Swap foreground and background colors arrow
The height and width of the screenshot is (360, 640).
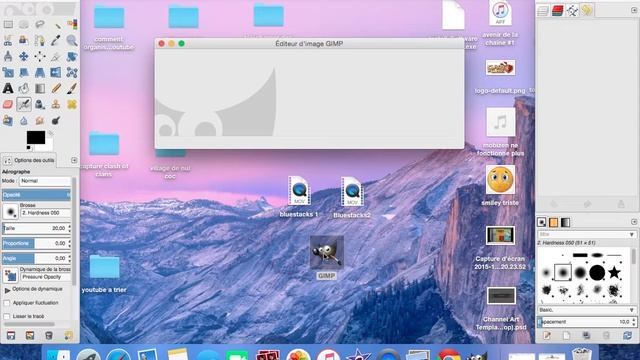point(50,133)
